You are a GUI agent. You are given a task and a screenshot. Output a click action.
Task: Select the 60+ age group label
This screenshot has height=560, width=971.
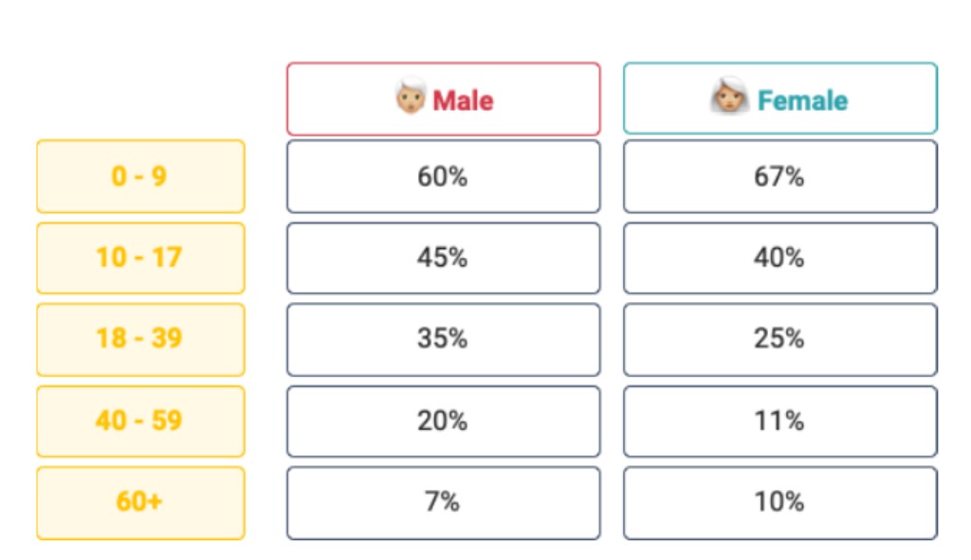coord(140,503)
